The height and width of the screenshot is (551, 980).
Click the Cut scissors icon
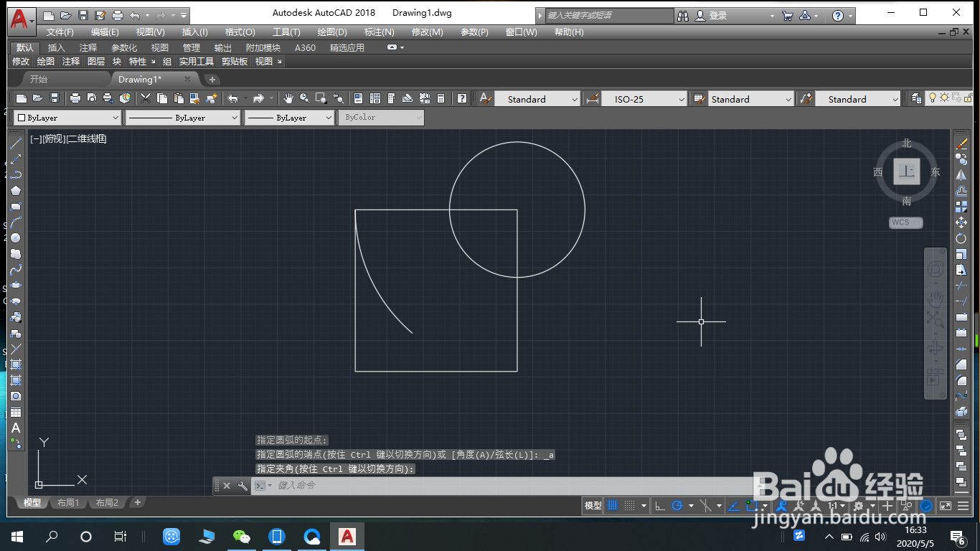[x=146, y=98]
